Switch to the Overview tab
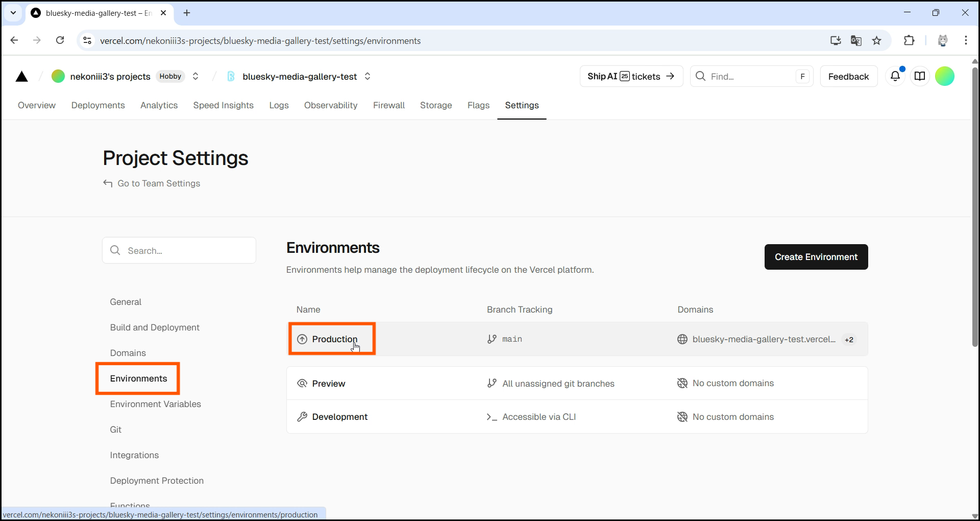 (37, 105)
